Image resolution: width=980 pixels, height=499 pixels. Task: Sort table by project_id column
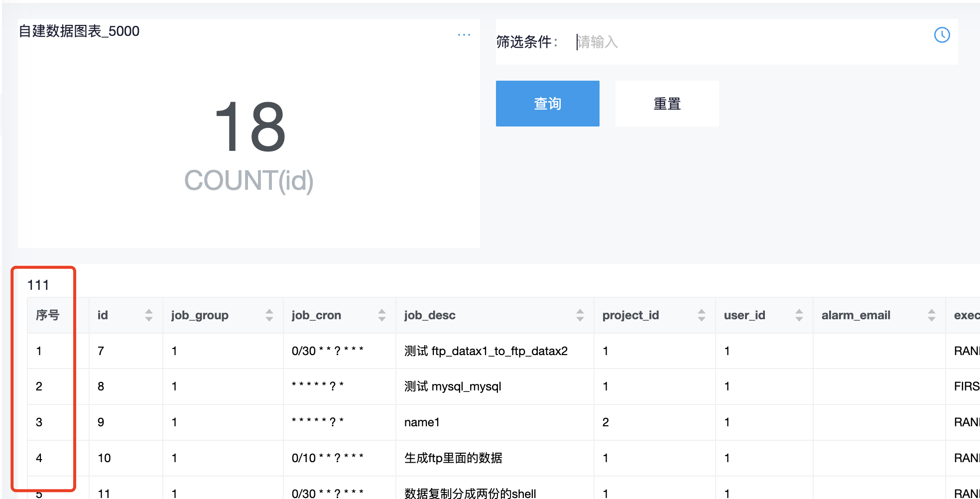tap(702, 315)
